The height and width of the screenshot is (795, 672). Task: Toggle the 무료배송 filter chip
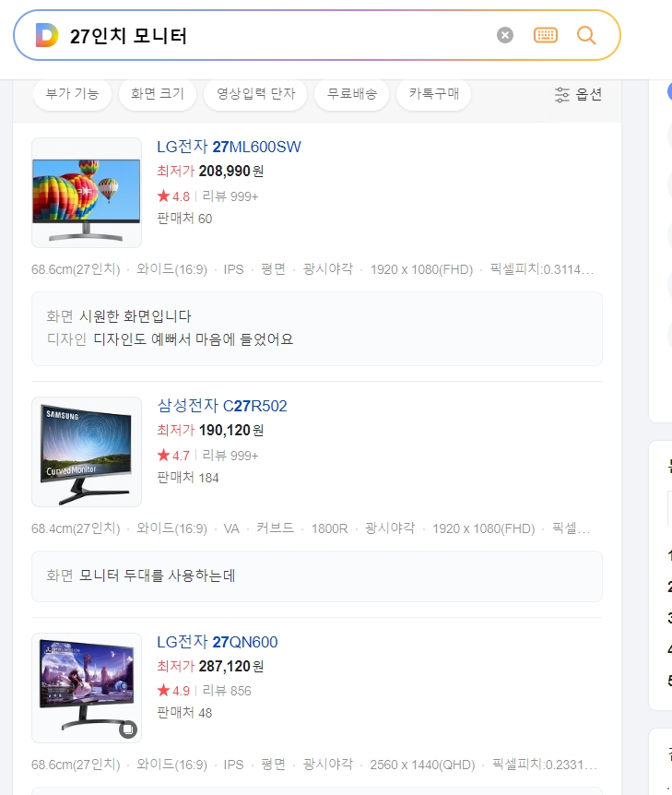click(352, 94)
